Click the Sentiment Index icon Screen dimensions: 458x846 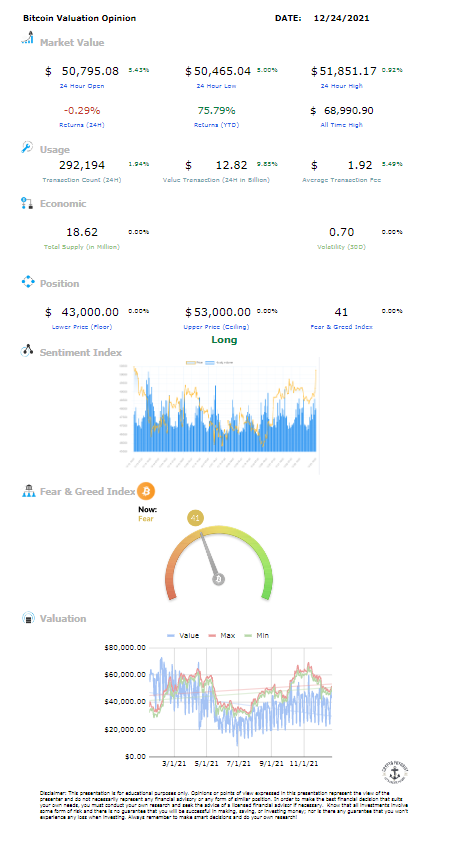(x=27, y=351)
